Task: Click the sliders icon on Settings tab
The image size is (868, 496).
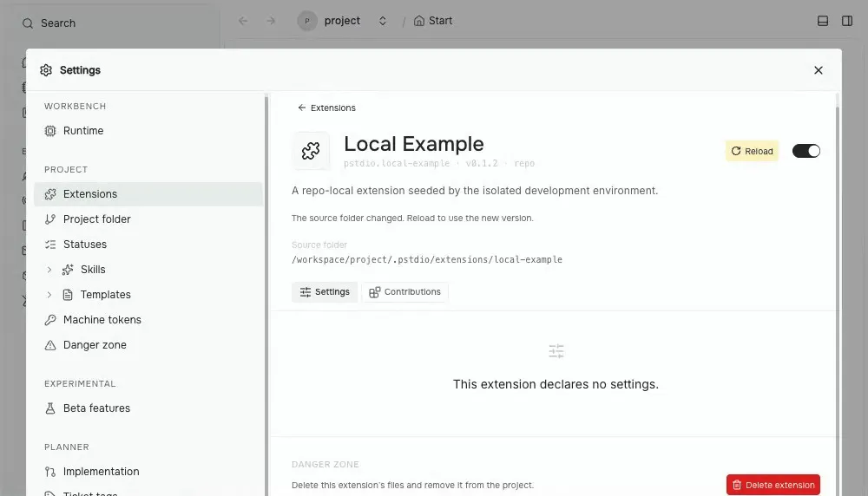Action: (305, 292)
